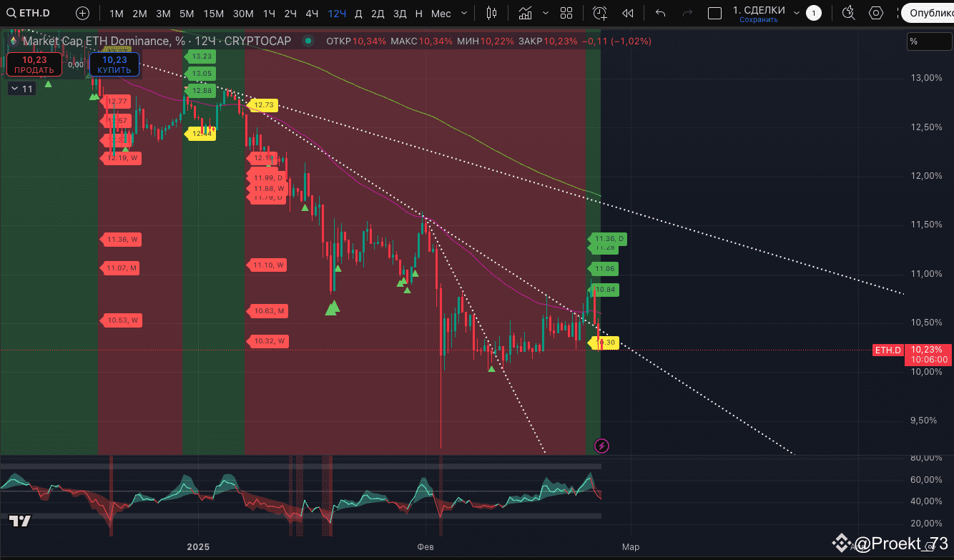Open the indicators menu

click(526, 13)
